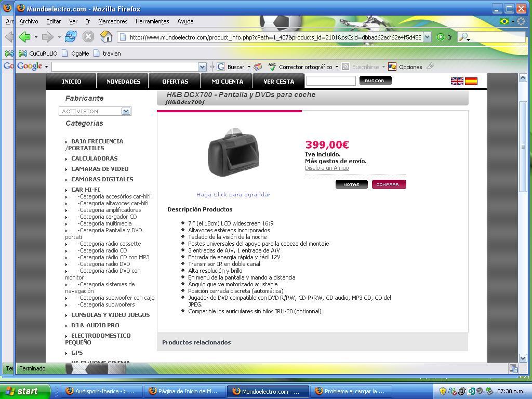Open the Home page icon
This screenshot has width=532, height=399.
106,36
